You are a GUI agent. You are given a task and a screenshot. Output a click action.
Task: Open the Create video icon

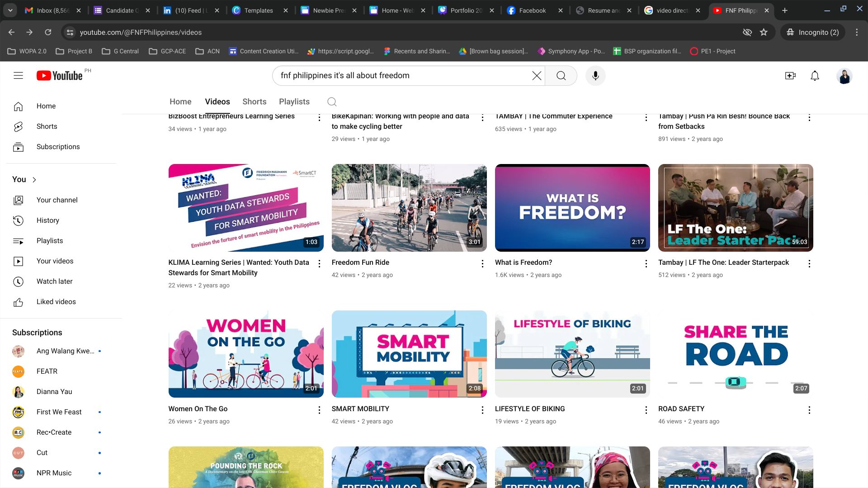(x=790, y=75)
